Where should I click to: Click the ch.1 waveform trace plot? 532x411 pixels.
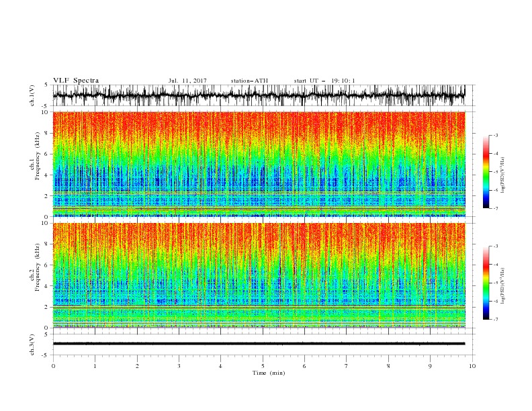[259, 95]
